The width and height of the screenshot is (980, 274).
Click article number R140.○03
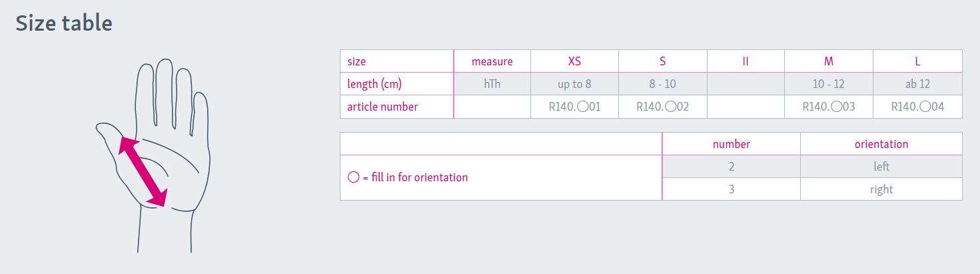828,107
